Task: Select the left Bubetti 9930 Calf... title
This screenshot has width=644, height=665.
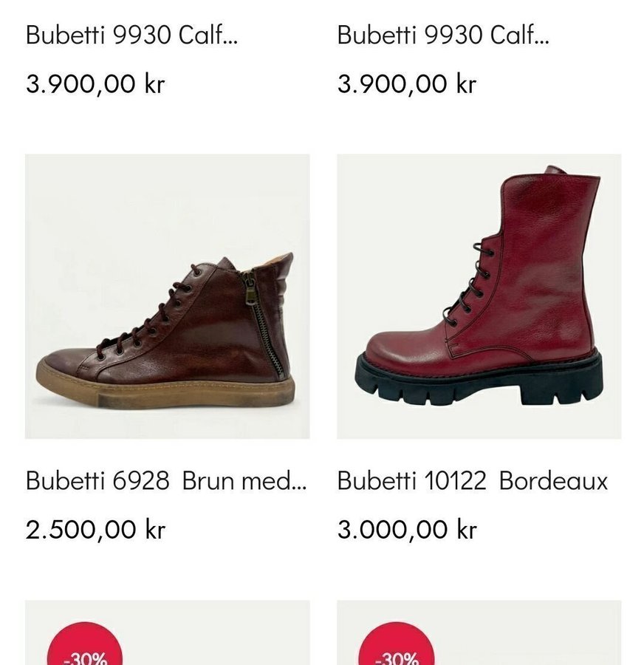Action: coord(131,35)
